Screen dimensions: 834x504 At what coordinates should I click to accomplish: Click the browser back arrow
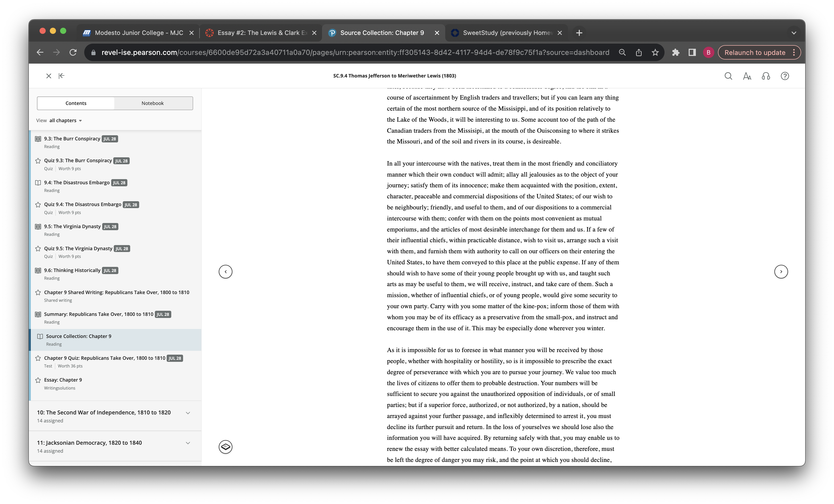click(40, 52)
